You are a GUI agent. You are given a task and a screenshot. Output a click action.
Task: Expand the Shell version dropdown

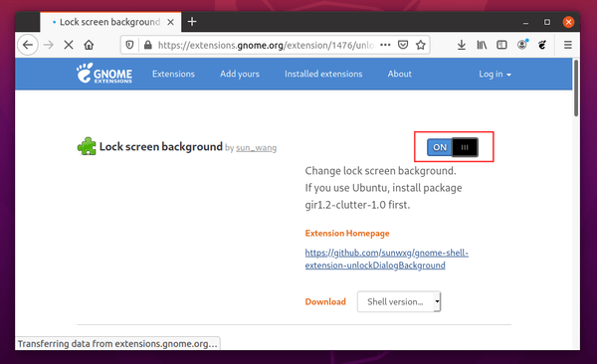[399, 301]
